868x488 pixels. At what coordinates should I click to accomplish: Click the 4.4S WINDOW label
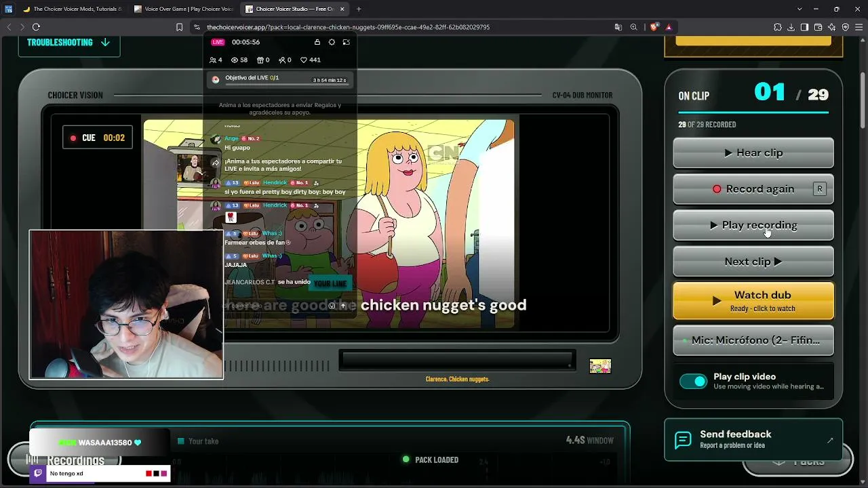590,441
